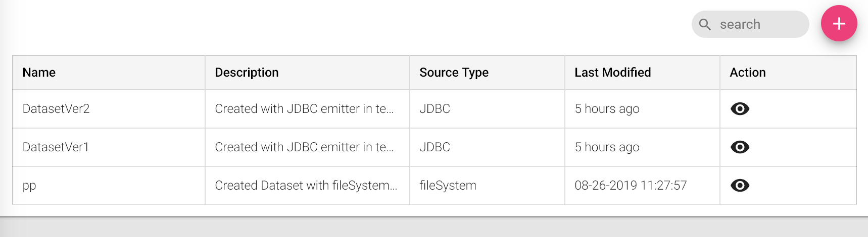
Task: Click the magnifier icon in search box
Action: (x=705, y=24)
